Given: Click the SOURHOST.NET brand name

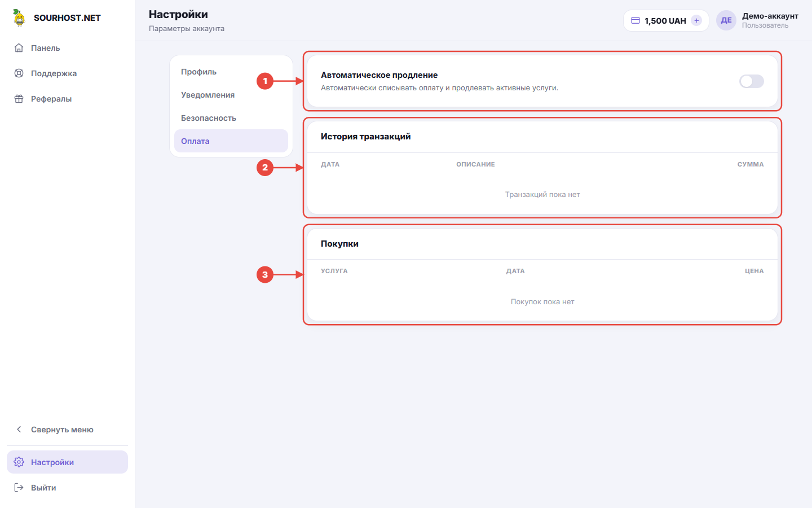Looking at the screenshot, I should (67, 18).
